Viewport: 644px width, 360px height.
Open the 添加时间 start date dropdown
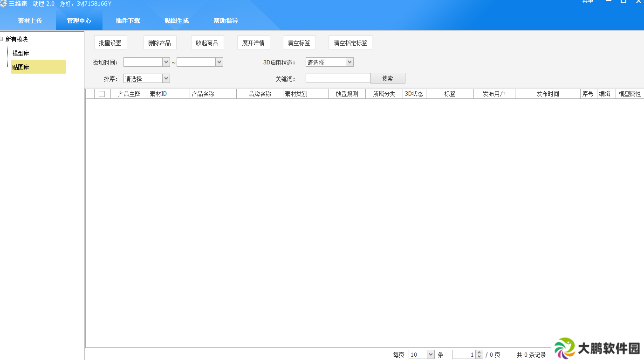click(166, 62)
